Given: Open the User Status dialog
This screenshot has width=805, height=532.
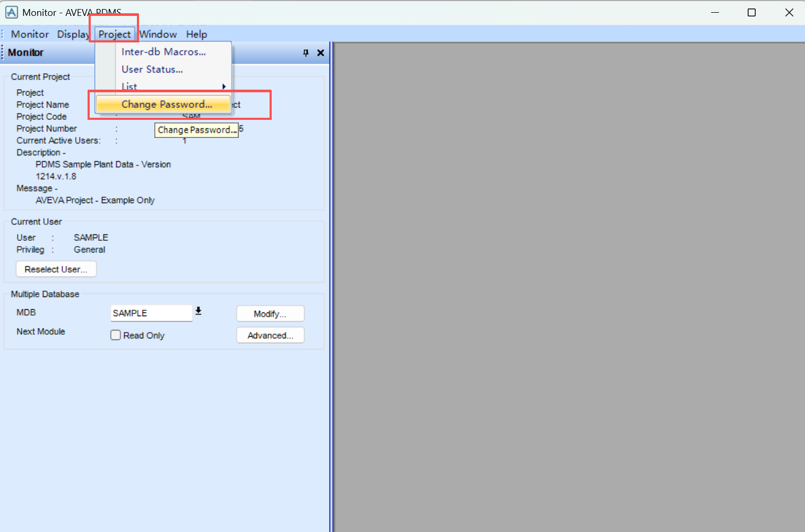Looking at the screenshot, I should coord(152,69).
